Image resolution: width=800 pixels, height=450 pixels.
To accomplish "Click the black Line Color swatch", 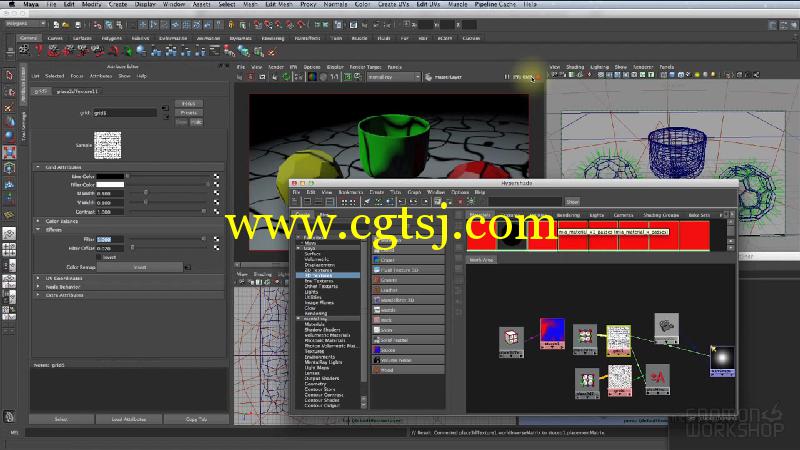I will [x=110, y=176].
